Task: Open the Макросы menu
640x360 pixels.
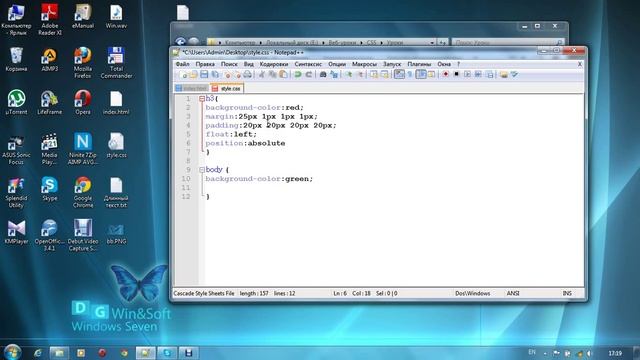Action: pos(364,64)
